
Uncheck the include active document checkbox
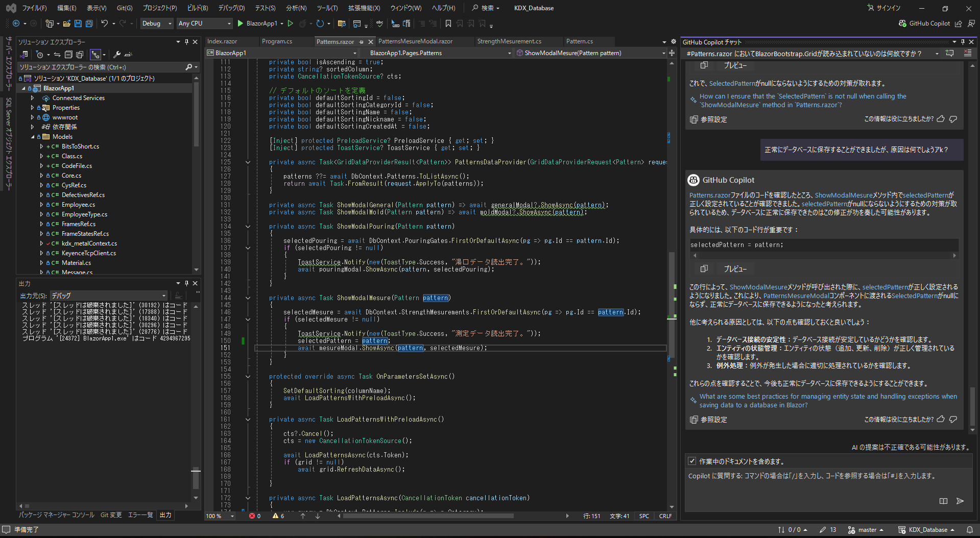(x=692, y=461)
